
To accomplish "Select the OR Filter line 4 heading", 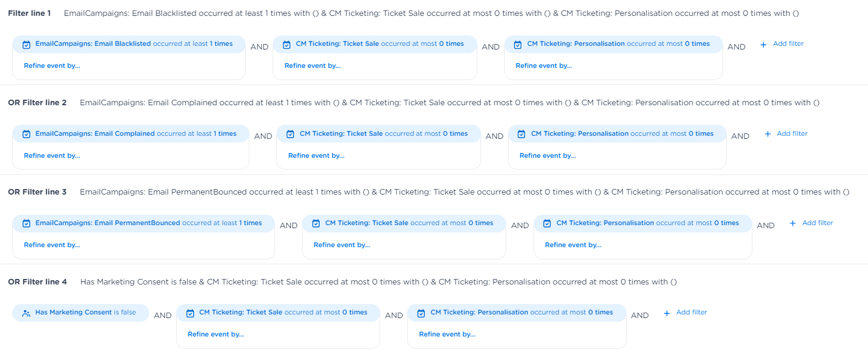I will coord(37,282).
